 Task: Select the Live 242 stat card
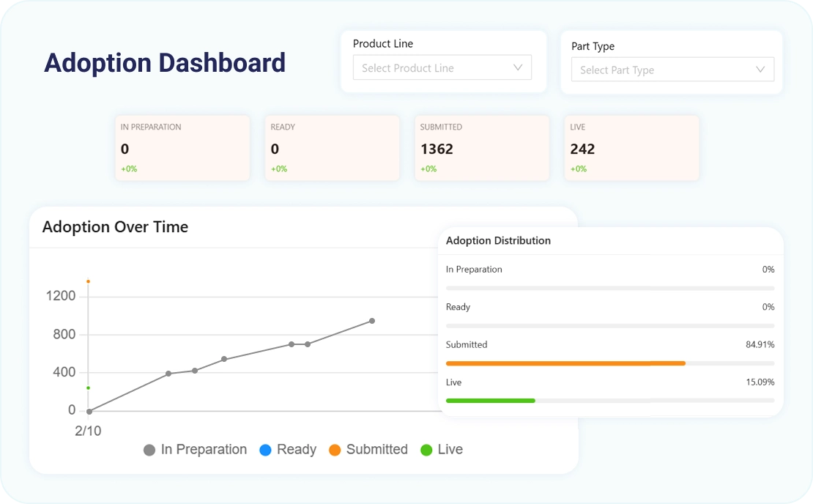[631, 148]
